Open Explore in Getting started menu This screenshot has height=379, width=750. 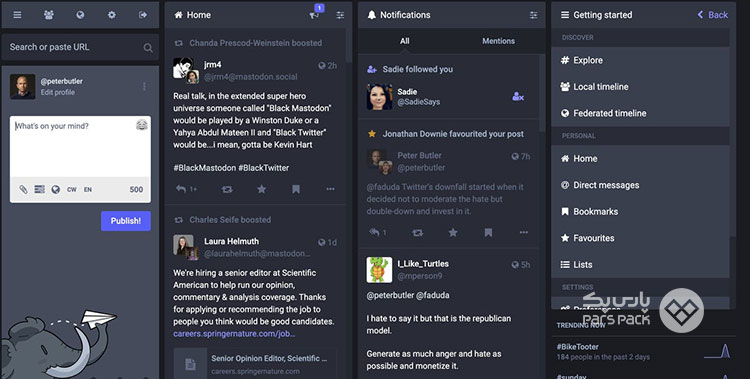(x=640, y=60)
